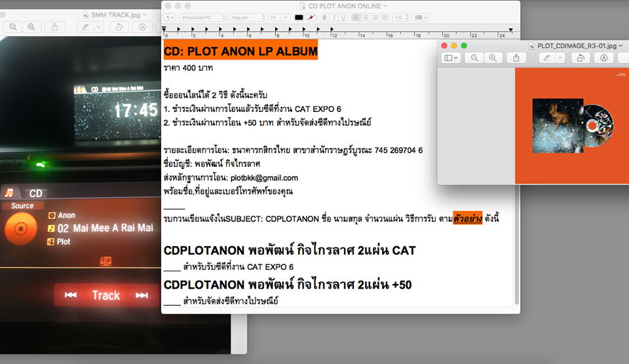629x364 pixels.
Task: Toggle italic formatting in TextEdit
Action: coord(334,17)
